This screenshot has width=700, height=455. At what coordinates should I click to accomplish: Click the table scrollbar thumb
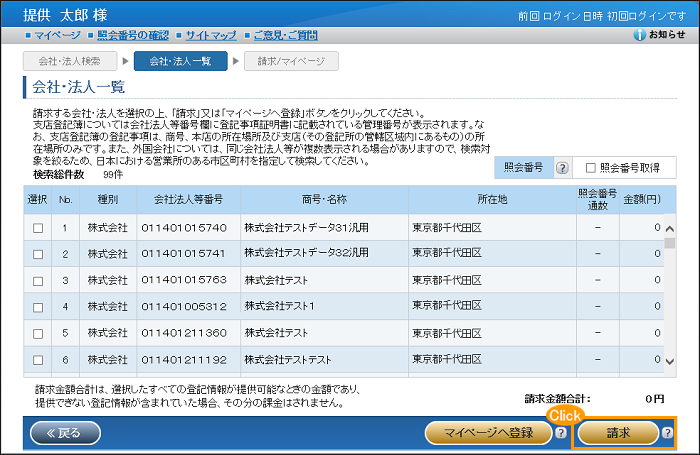pos(669,243)
